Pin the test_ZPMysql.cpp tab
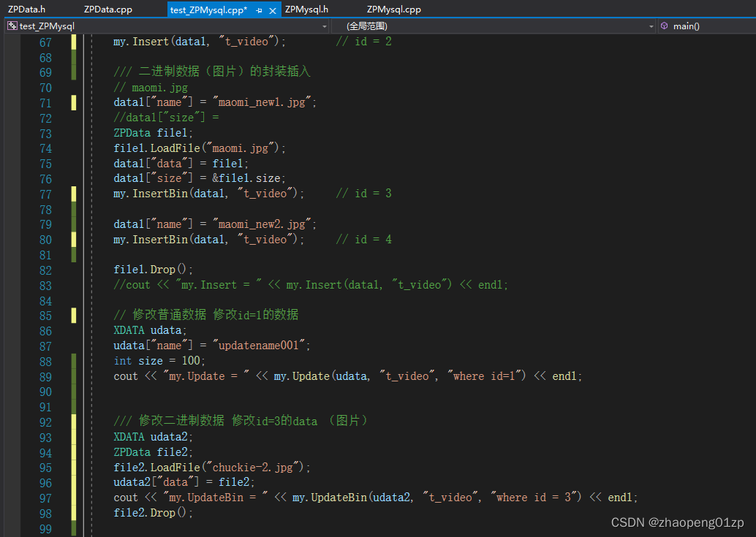The image size is (756, 537). point(259,11)
